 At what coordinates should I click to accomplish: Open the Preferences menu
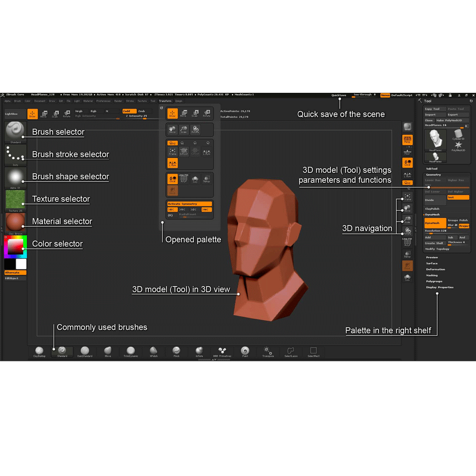pyautogui.click(x=103, y=101)
